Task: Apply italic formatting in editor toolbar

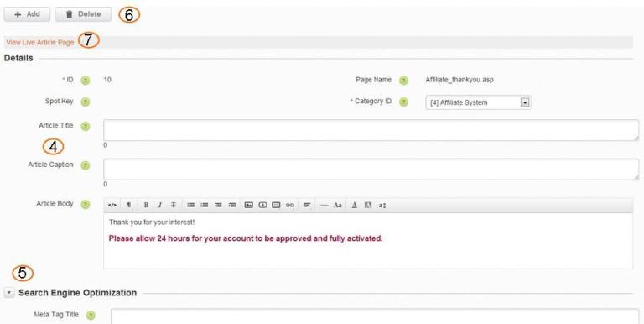Action: pos(160,205)
